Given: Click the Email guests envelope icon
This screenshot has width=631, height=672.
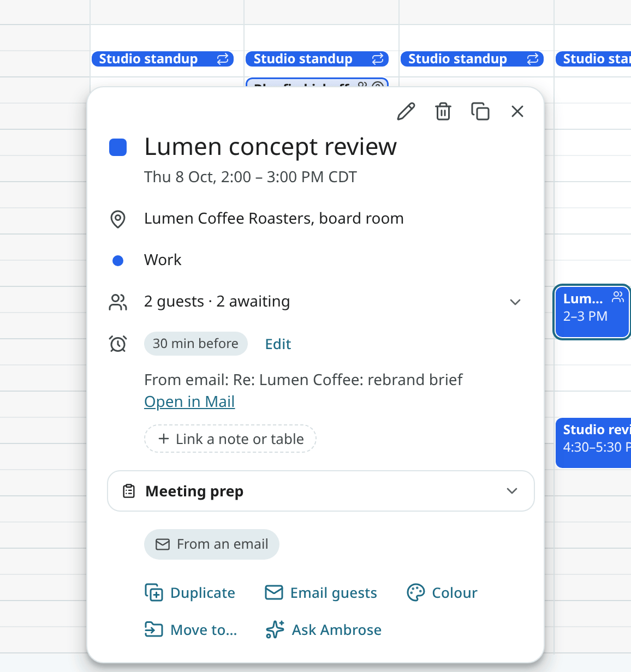Looking at the screenshot, I should coord(274,592).
